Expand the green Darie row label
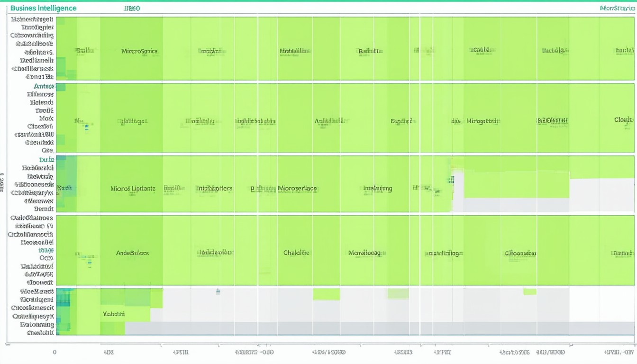The image size is (637, 364). click(x=47, y=160)
